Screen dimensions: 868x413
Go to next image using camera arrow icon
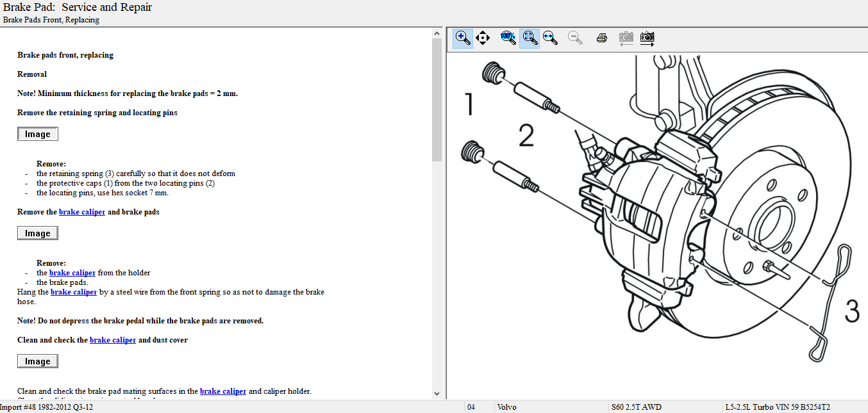(647, 38)
